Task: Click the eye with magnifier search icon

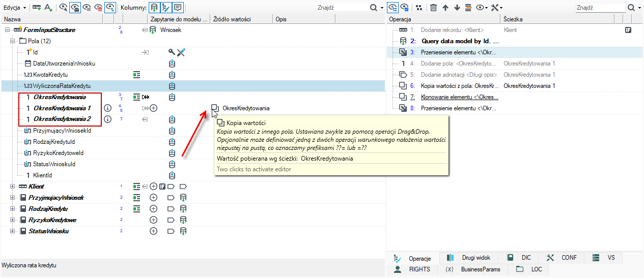Action: coord(64,8)
